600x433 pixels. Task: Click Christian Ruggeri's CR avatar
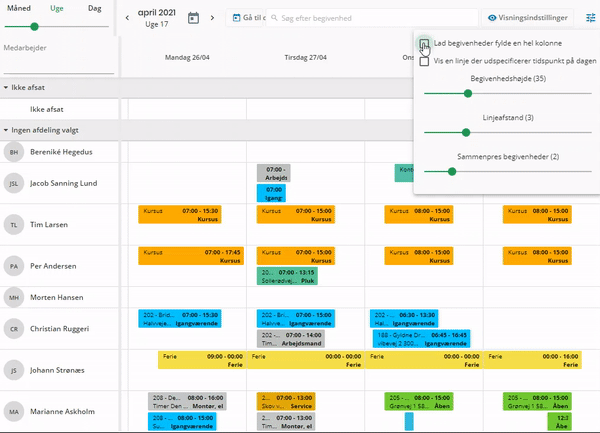point(14,328)
